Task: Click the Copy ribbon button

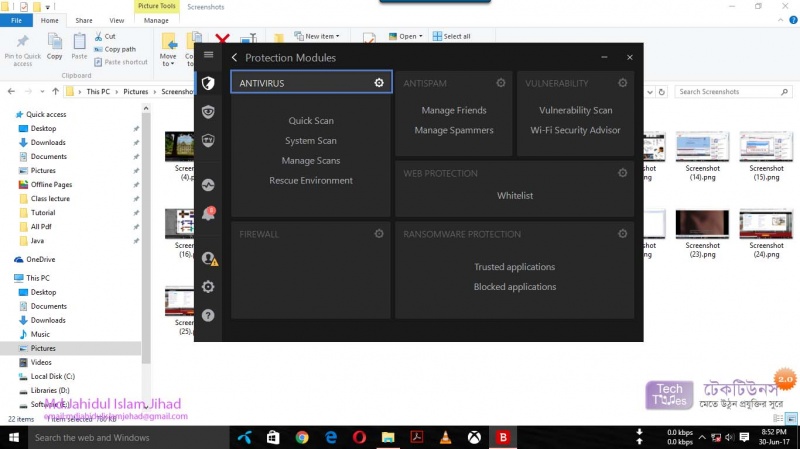Action: 55,47
